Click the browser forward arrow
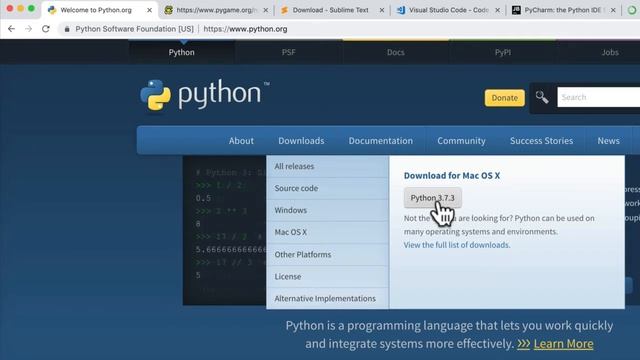This screenshot has height=360, width=640. tap(28, 29)
